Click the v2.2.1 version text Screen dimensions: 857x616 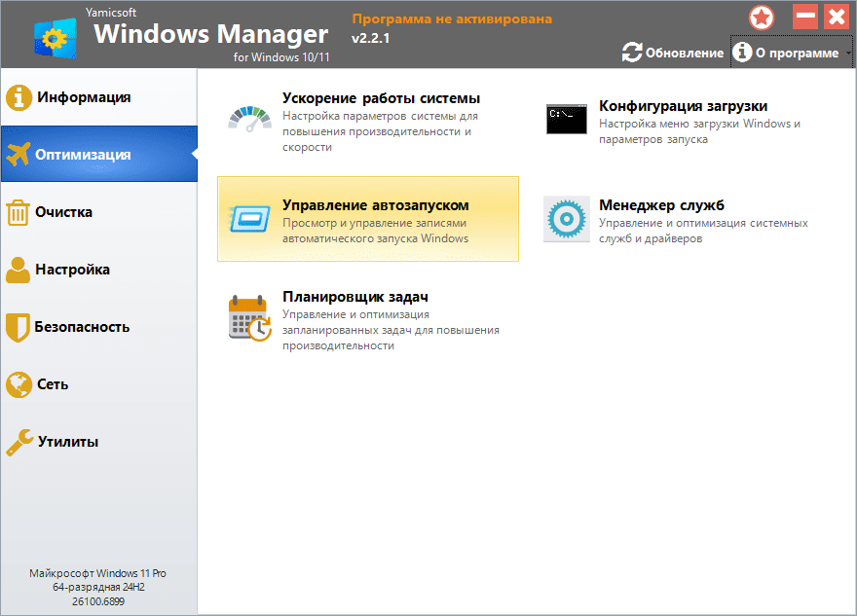click(x=371, y=38)
